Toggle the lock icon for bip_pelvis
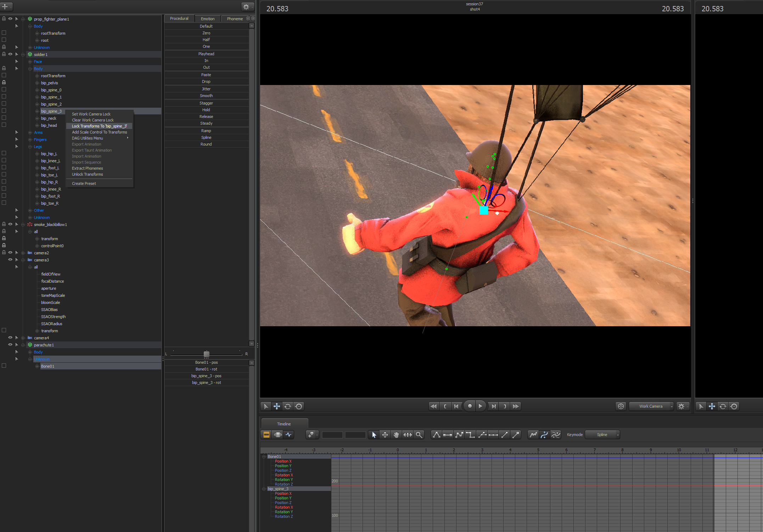Screen dimensions: 763x532 point(4,83)
